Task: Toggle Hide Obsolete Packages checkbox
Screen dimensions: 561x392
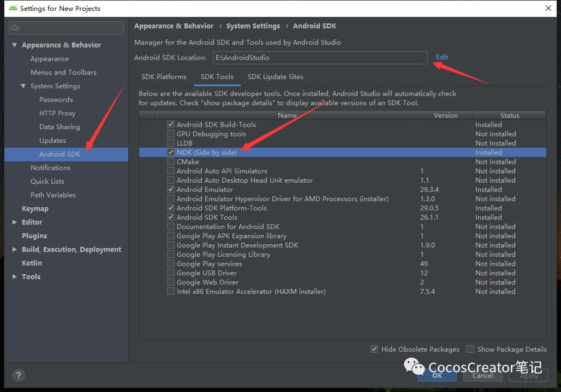Action: 374,349
